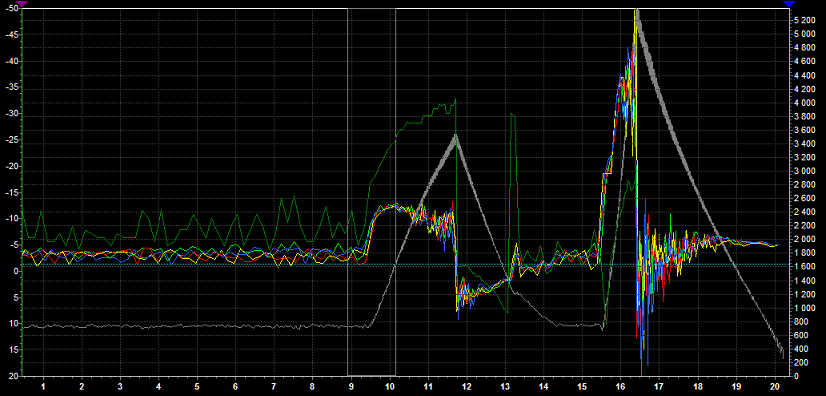Select the vertical cursor line near 9
The width and height of the screenshot is (826, 396).
coord(348,192)
